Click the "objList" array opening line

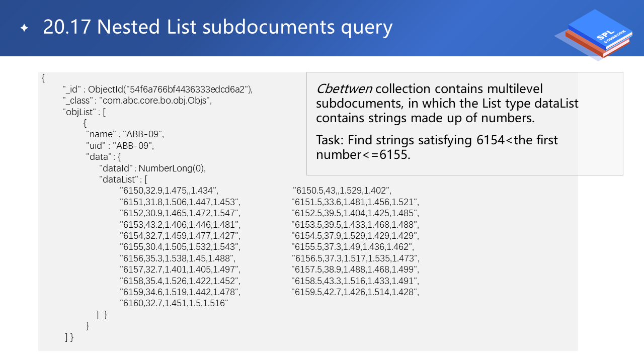point(84,112)
